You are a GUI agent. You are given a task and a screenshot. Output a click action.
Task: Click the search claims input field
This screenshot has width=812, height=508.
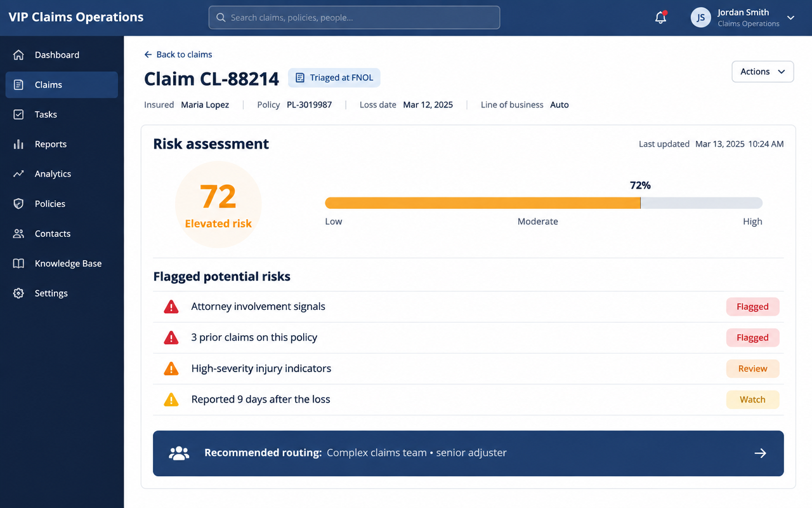(x=354, y=18)
